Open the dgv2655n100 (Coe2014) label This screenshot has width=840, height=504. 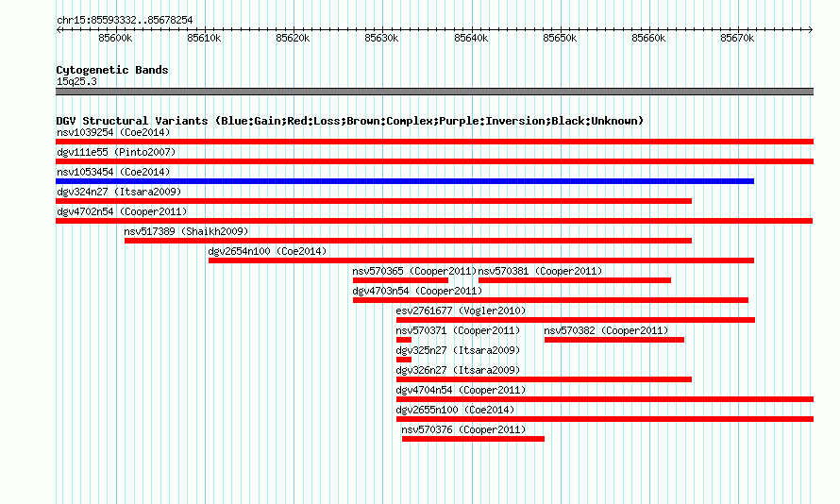point(455,410)
